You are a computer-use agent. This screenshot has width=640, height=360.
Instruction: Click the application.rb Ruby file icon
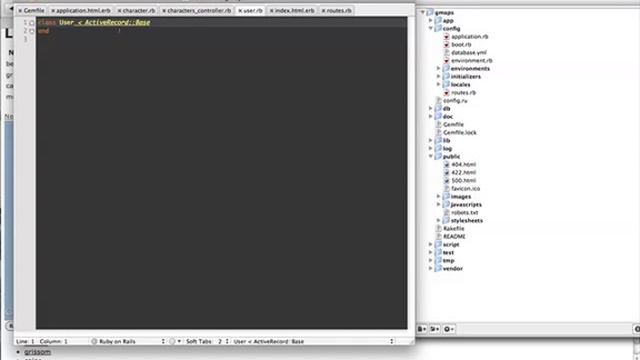(x=446, y=36)
